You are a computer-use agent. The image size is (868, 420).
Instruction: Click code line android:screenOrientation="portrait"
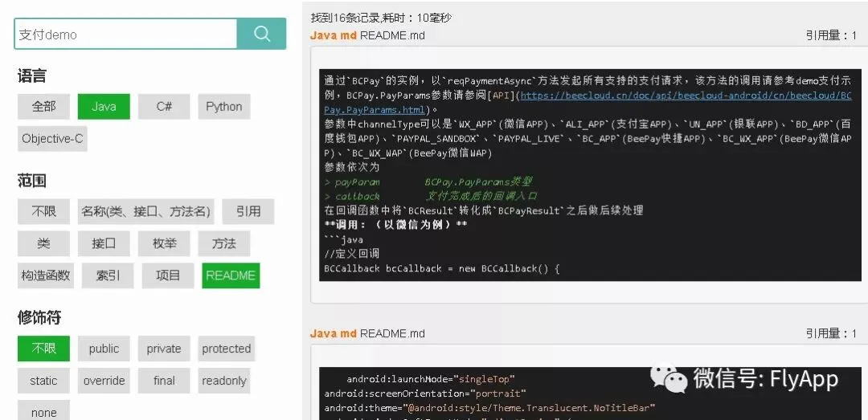[425, 393]
